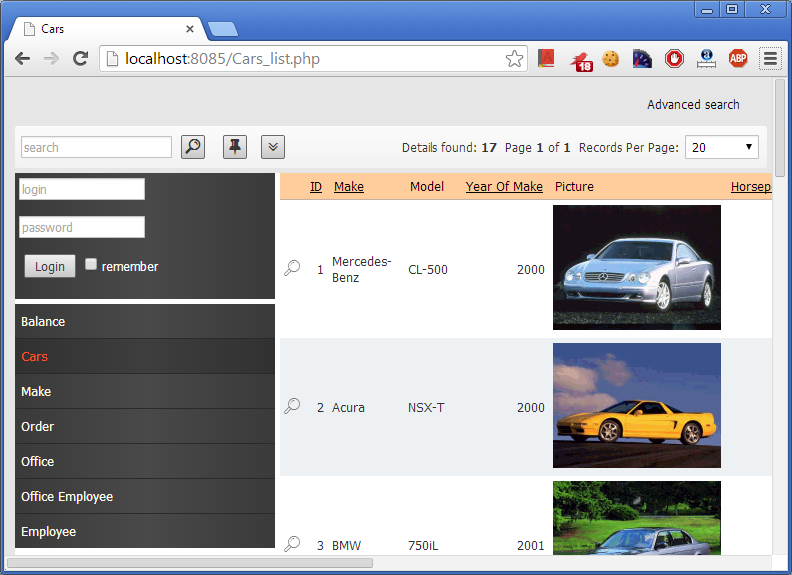The height and width of the screenshot is (575, 792).
Task: Open the Make menu item
Action: point(145,391)
